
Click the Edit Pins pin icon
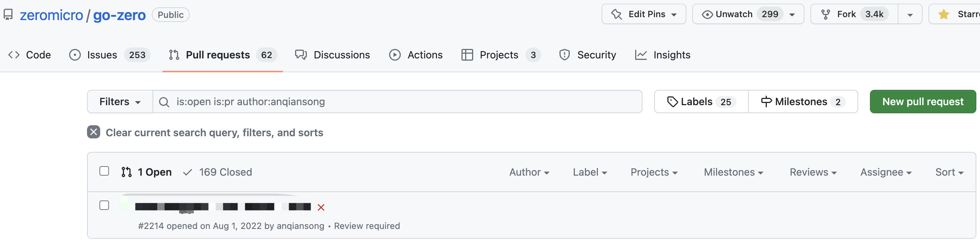pyautogui.click(x=616, y=15)
